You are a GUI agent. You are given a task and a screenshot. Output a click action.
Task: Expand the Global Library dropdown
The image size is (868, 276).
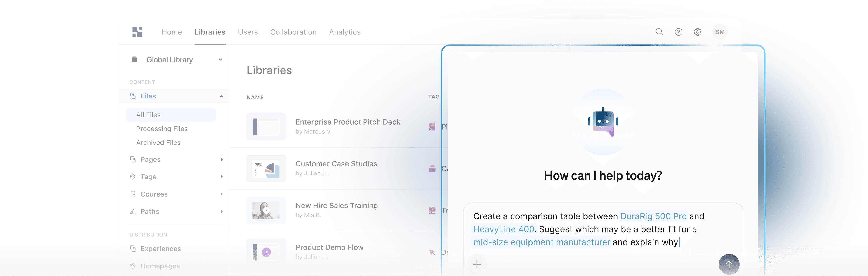pos(220,59)
